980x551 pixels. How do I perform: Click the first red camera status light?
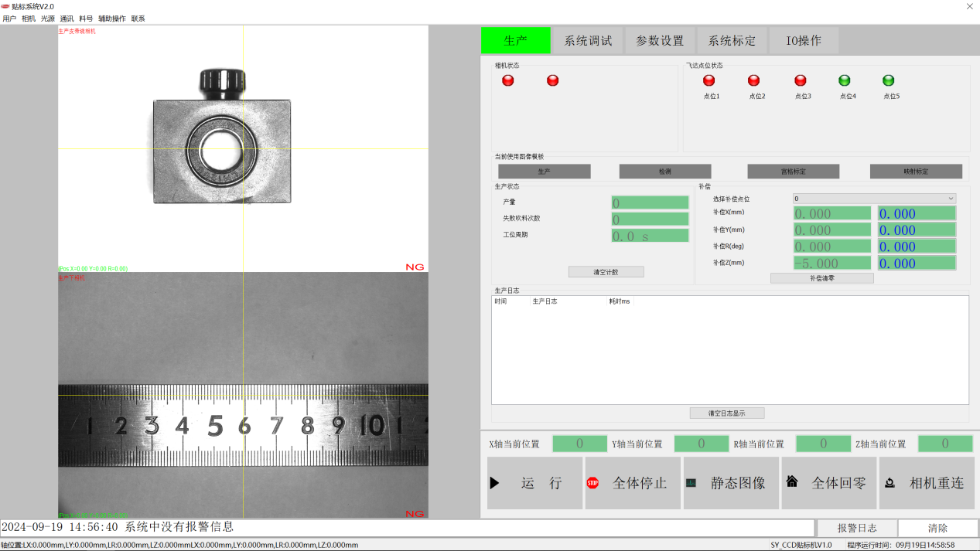pyautogui.click(x=508, y=80)
